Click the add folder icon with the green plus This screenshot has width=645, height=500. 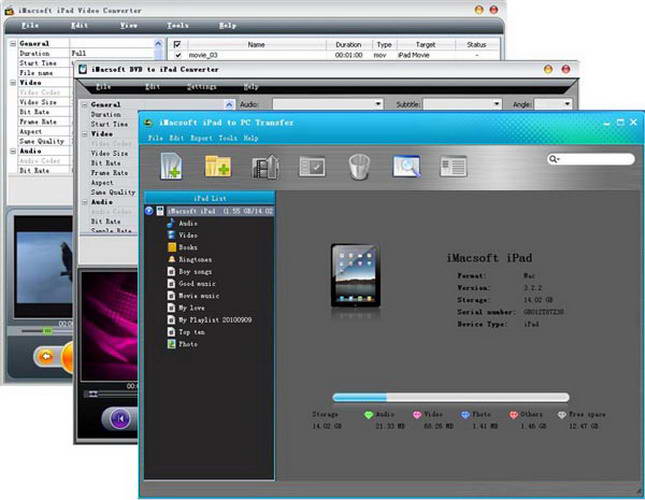click(x=218, y=166)
